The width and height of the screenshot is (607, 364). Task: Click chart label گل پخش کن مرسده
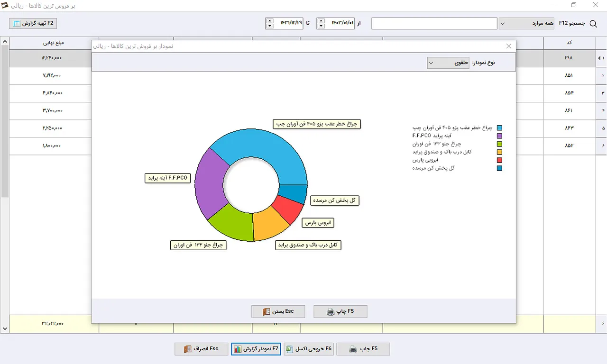pos(335,200)
